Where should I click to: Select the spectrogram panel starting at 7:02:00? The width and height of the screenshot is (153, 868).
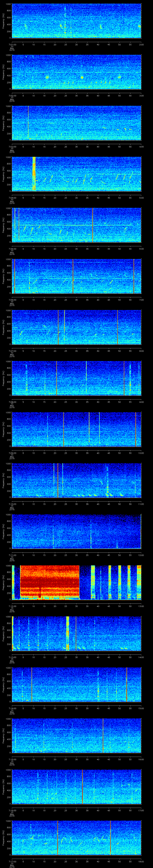click(76, 72)
